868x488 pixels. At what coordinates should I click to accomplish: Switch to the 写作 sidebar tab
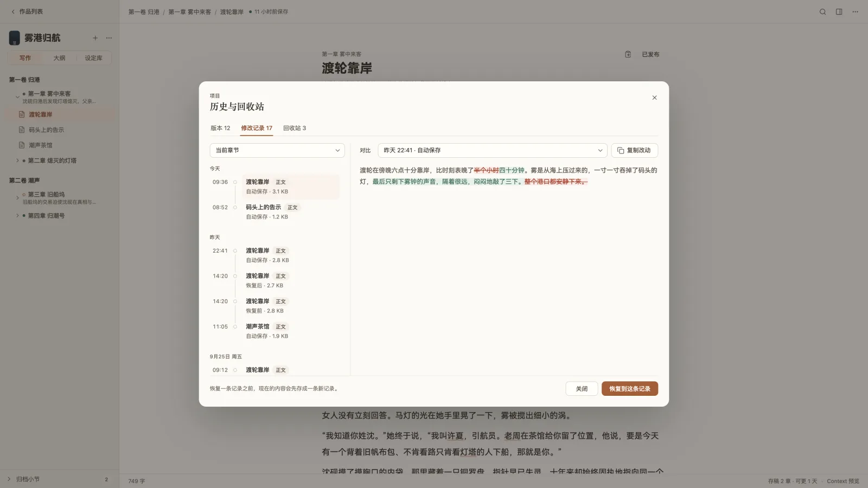[25, 58]
